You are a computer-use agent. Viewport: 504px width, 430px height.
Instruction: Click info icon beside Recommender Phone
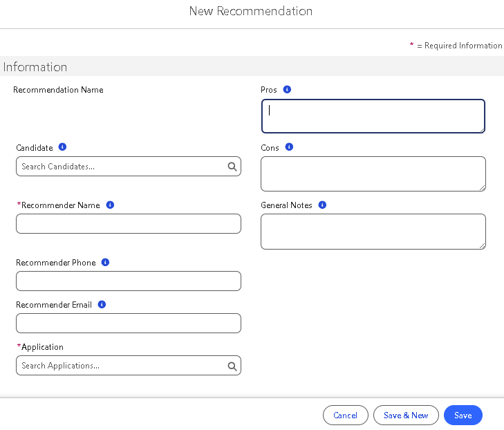click(x=105, y=263)
